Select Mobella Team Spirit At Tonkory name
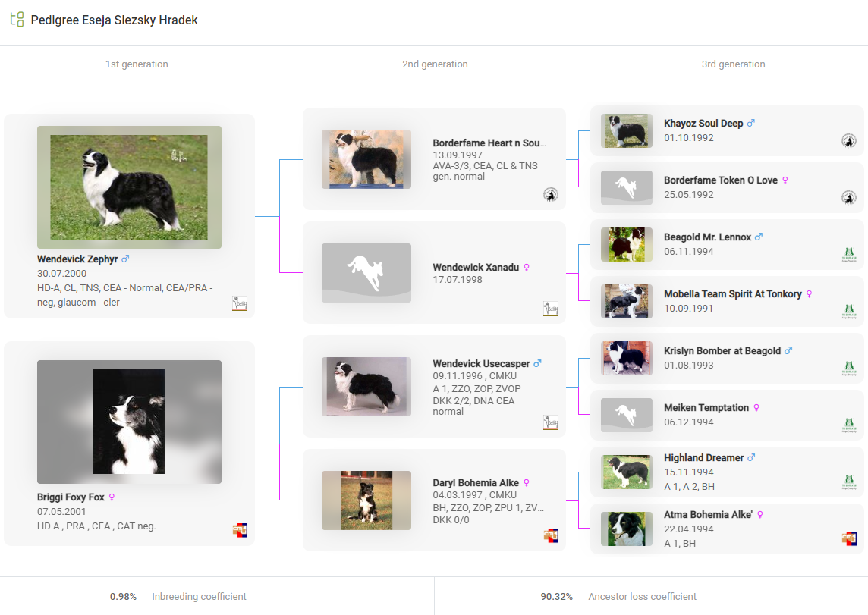The height and width of the screenshot is (615, 868). tap(732, 294)
